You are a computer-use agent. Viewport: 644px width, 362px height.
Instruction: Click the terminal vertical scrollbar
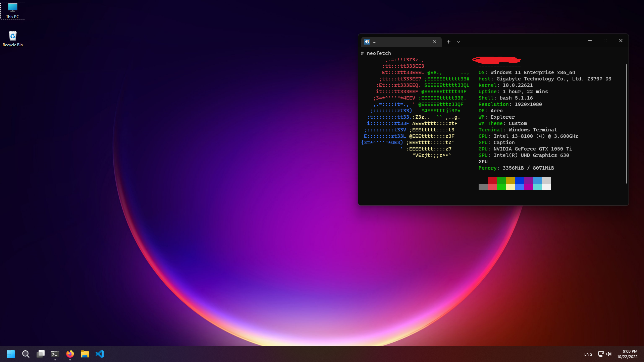coord(626,123)
